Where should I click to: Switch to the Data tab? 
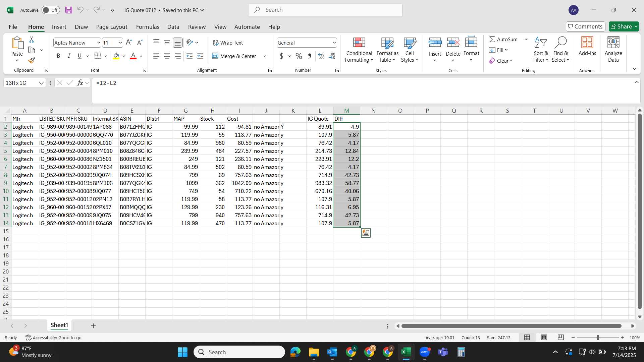point(173,27)
